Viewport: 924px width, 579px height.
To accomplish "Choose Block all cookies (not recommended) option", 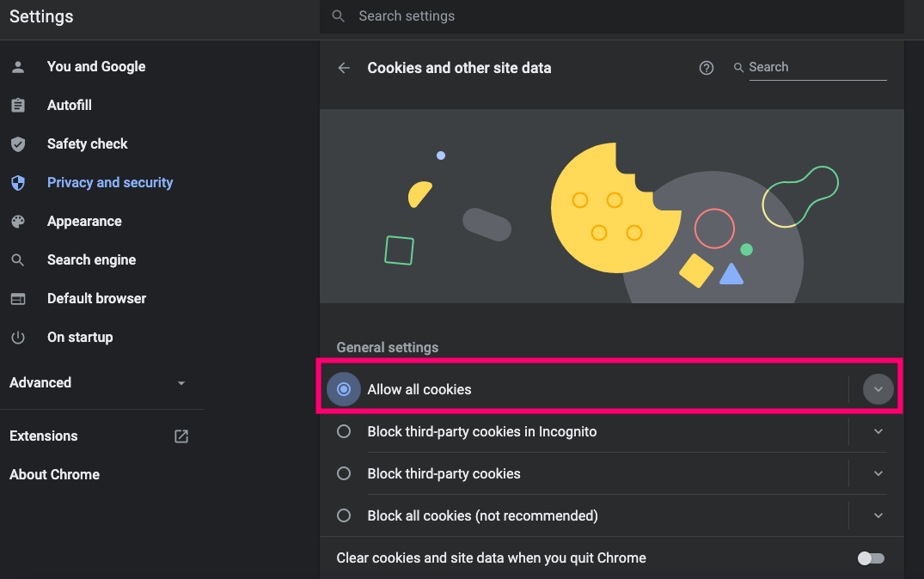I will (x=344, y=516).
